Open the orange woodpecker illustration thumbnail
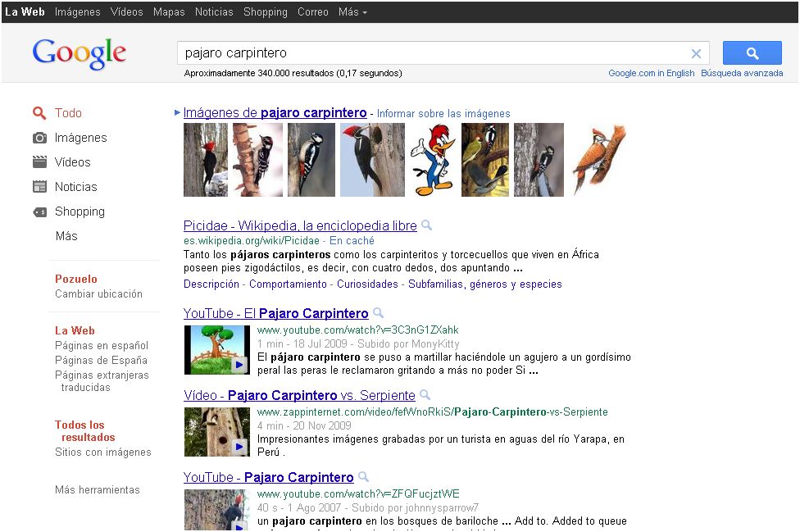The height and width of the screenshot is (532, 800). 599,160
